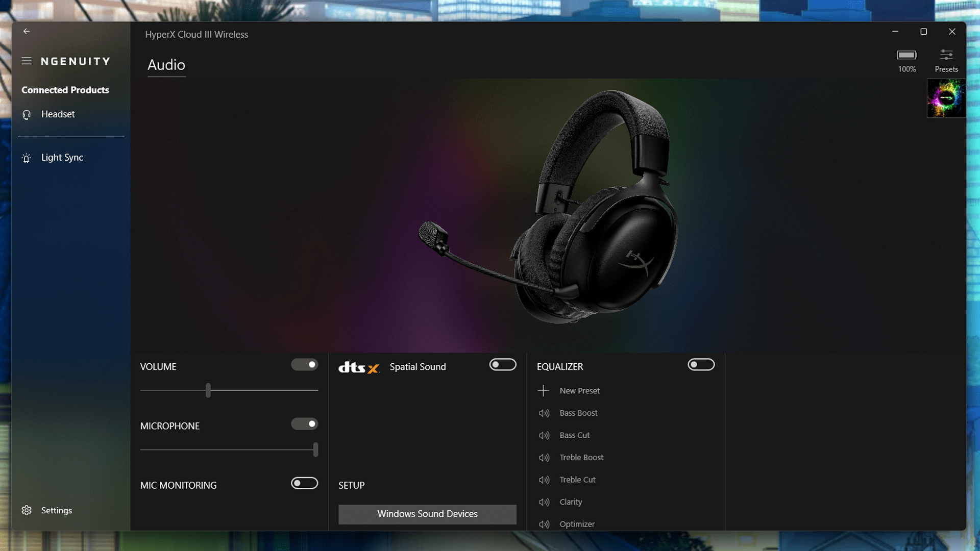Toggle the Microphone switch
This screenshot has width=980, height=551.
tap(304, 424)
